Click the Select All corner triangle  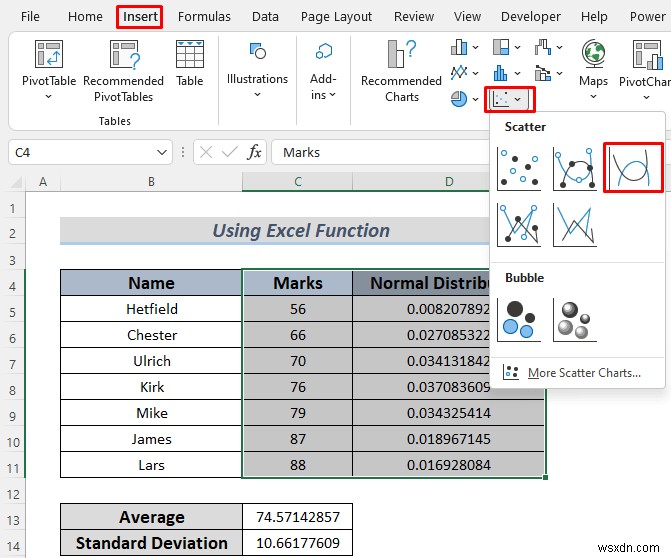click(16, 183)
